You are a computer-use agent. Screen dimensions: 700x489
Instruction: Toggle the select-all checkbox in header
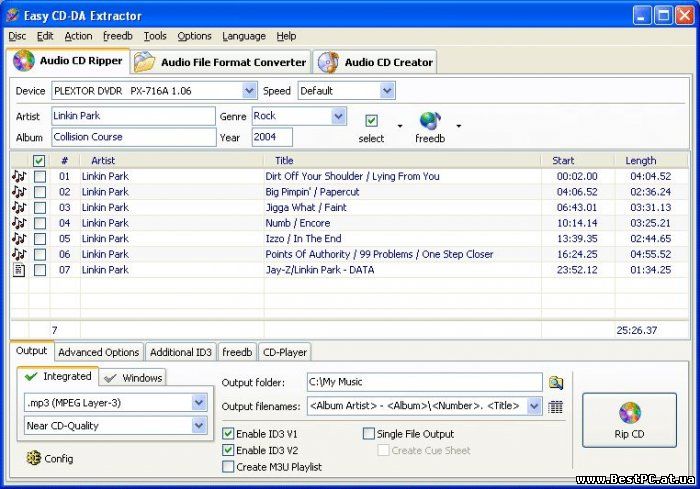point(39,161)
